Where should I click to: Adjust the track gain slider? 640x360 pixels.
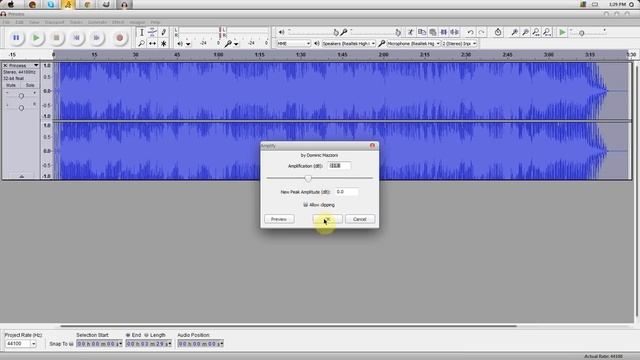pyautogui.click(x=21, y=96)
